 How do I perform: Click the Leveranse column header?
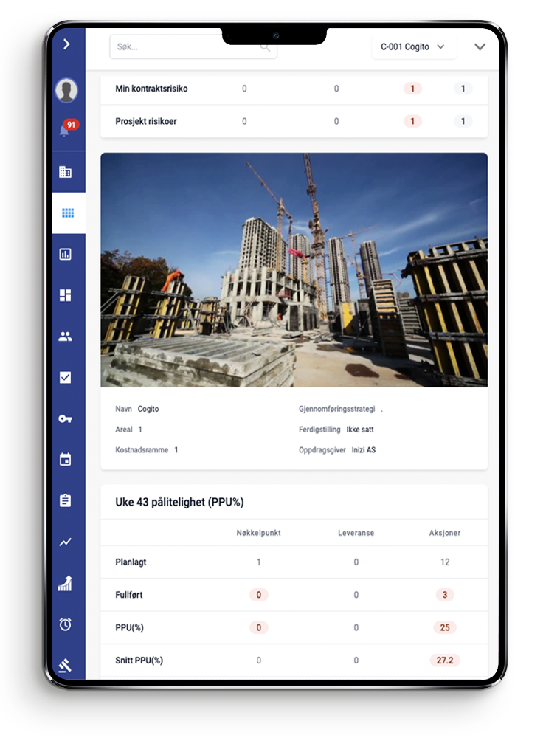[x=356, y=533]
